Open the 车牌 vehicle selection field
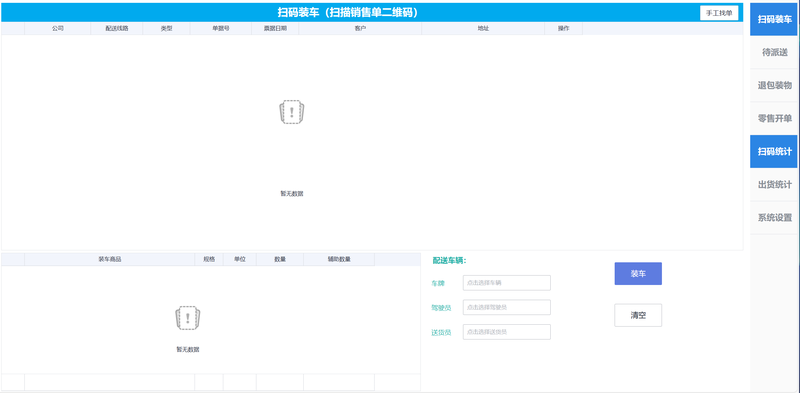Screen dimensions: 800x393 [x=507, y=283]
